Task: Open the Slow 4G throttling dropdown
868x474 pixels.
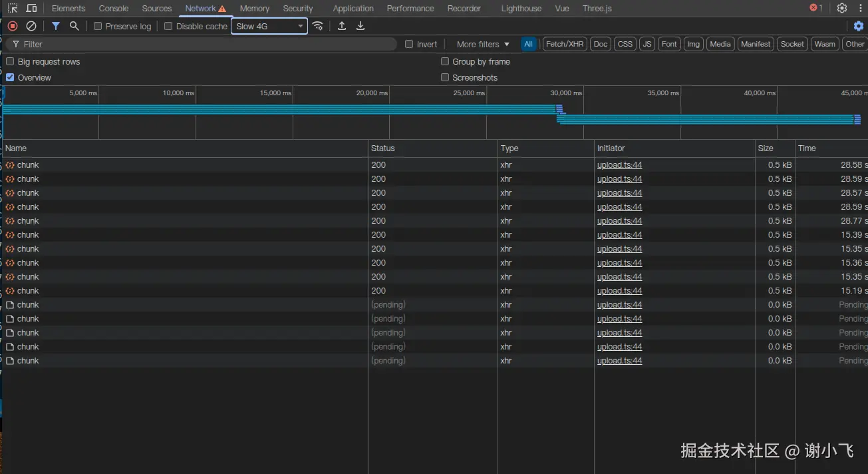Action: (269, 26)
